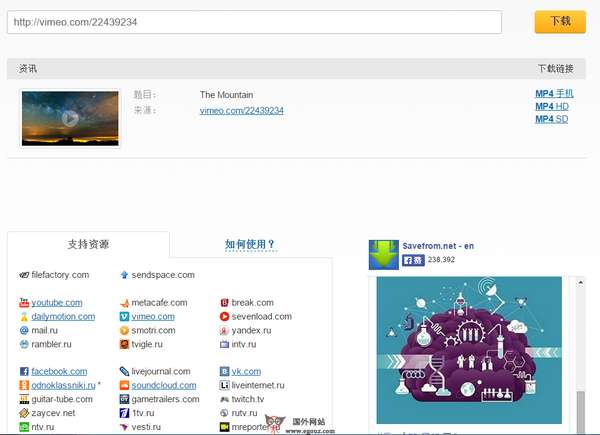Click the smotri.com orange icon

pyautogui.click(x=124, y=331)
